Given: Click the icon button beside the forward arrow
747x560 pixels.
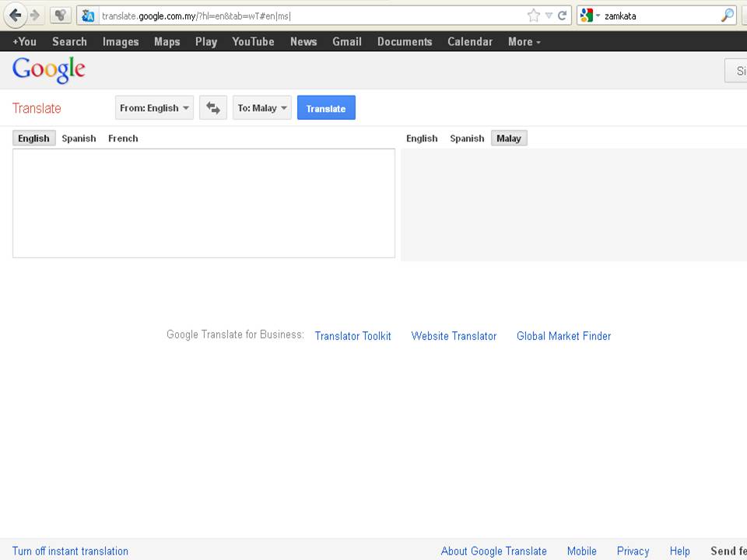Looking at the screenshot, I should (60, 16).
